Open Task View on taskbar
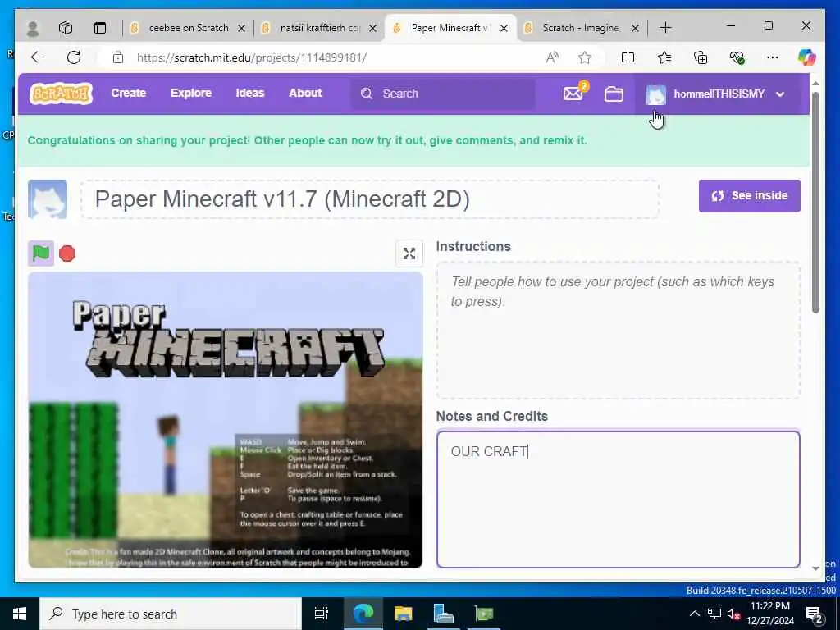This screenshot has width=840, height=630. (x=321, y=614)
